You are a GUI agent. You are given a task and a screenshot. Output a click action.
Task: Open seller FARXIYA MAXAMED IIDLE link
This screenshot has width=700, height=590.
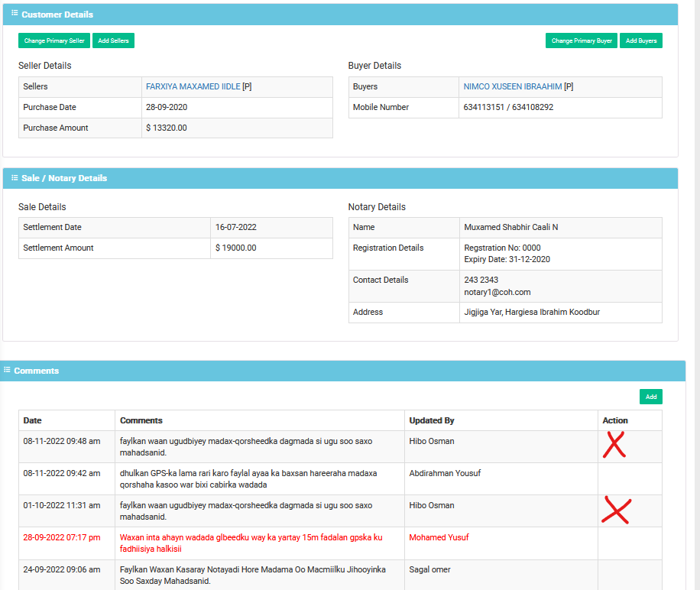193,86
